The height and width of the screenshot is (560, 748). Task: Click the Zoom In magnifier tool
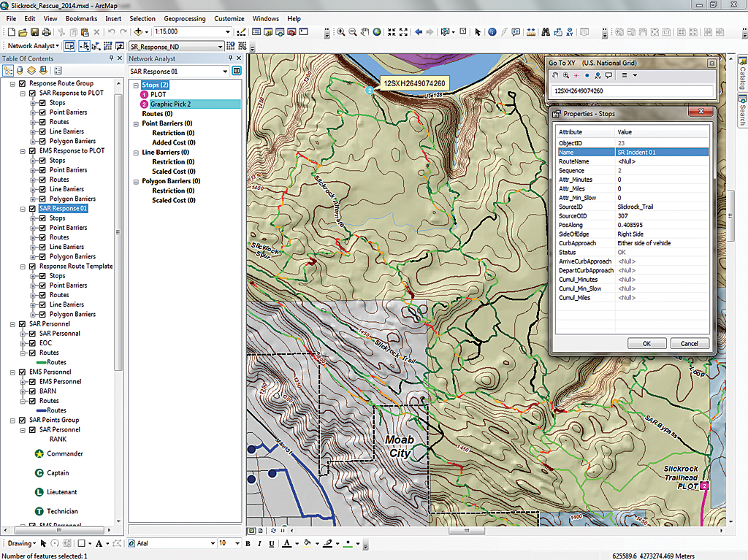(x=341, y=32)
